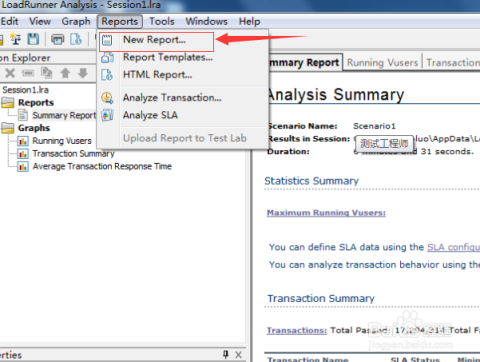The width and height of the screenshot is (480, 362).
Task: Click the Rename item icon in Session Explorer
Action: point(28,73)
